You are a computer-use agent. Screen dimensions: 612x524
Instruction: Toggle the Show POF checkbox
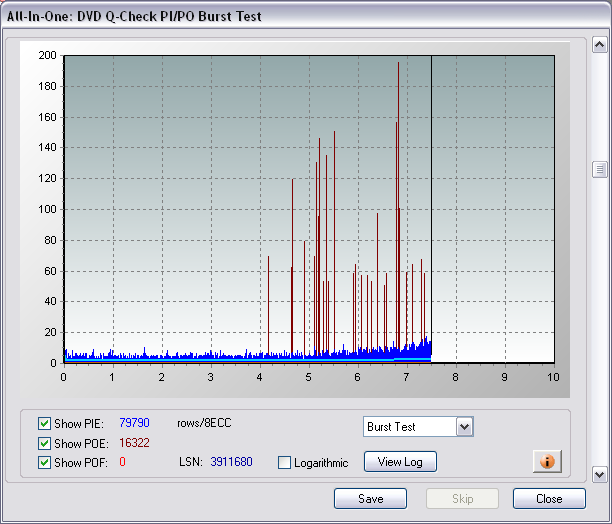coord(44,463)
